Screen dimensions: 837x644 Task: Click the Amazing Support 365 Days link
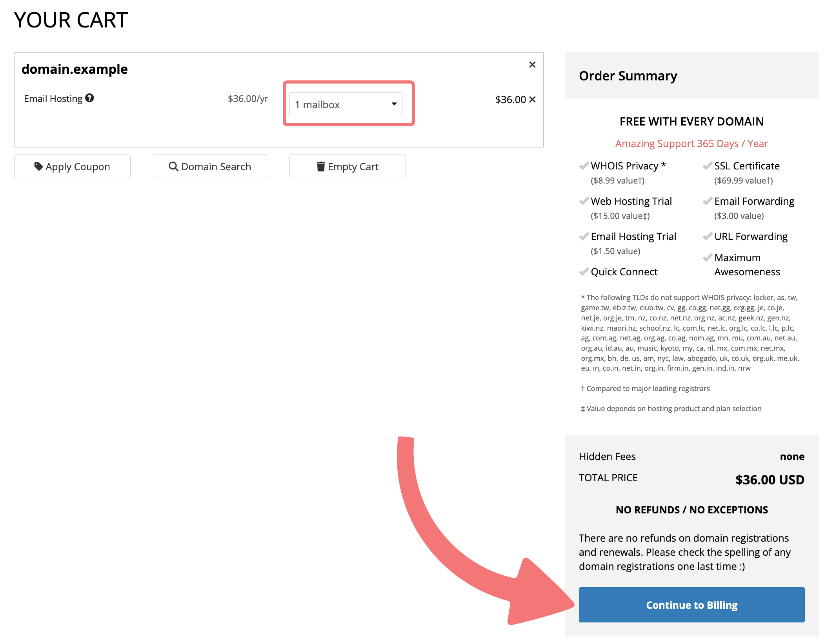[x=691, y=144]
